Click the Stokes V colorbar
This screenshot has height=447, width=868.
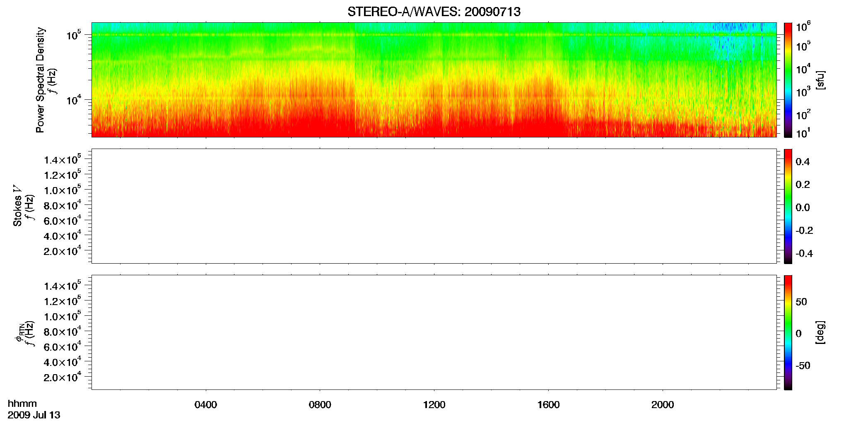pos(788,206)
